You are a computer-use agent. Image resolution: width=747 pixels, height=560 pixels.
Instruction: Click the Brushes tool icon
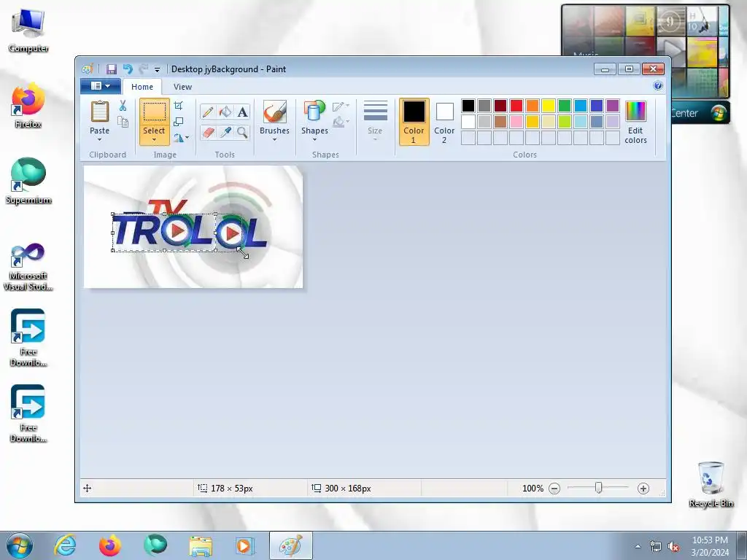275,112
